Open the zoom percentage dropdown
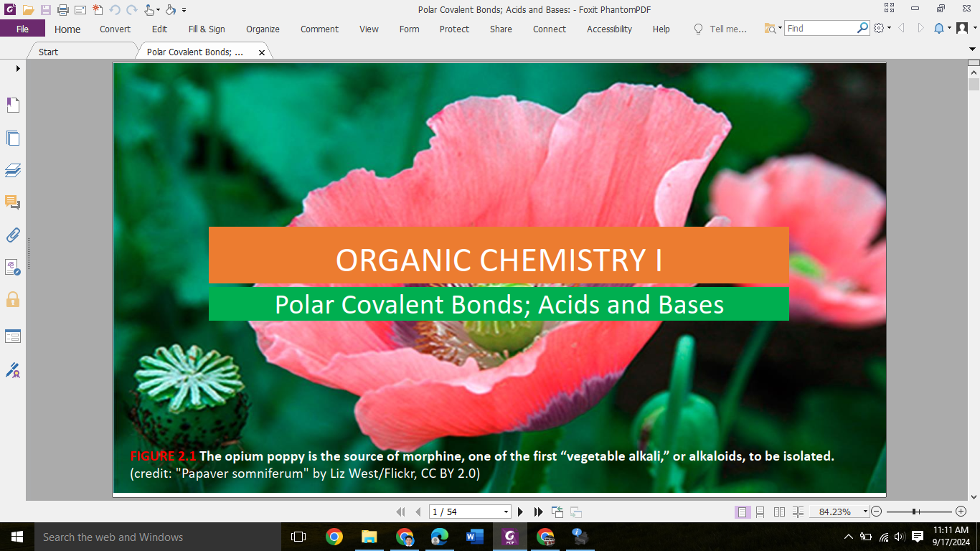The image size is (980, 551). pos(865,512)
